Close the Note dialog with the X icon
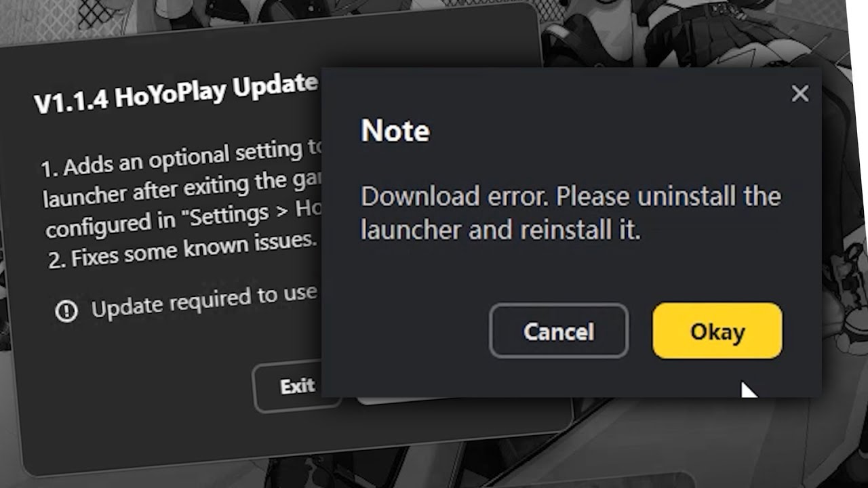868x488 pixels. pyautogui.click(x=800, y=94)
